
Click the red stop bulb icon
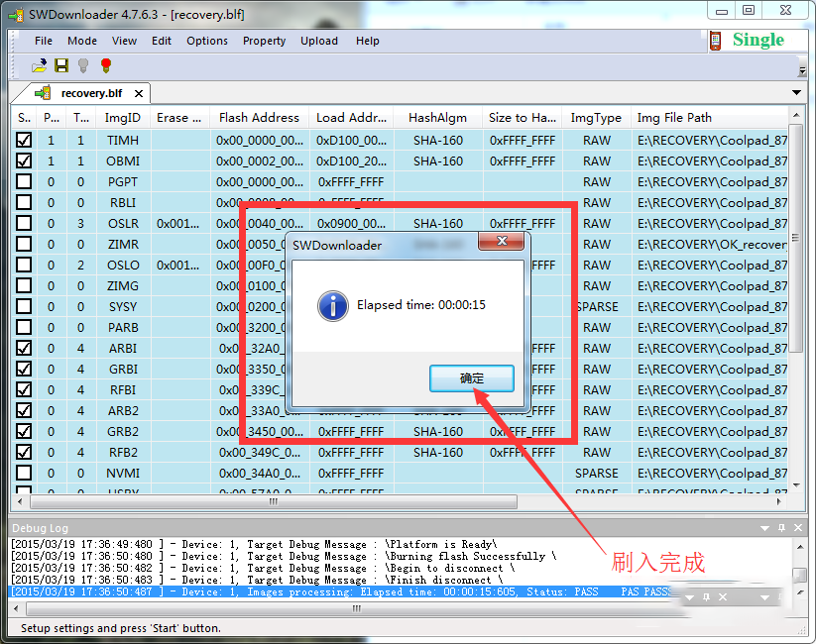point(106,65)
